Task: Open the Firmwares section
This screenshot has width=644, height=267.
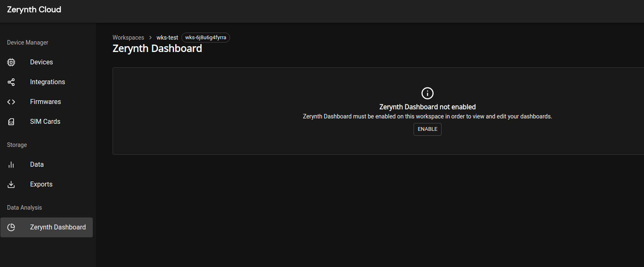Action: (x=47, y=102)
